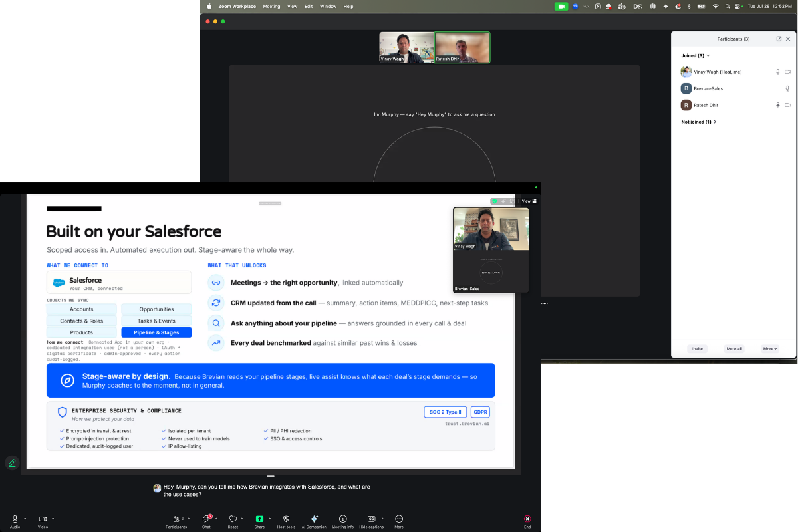Expand the caret next to Participants
This screenshot has width=798, height=532.
(x=189, y=519)
